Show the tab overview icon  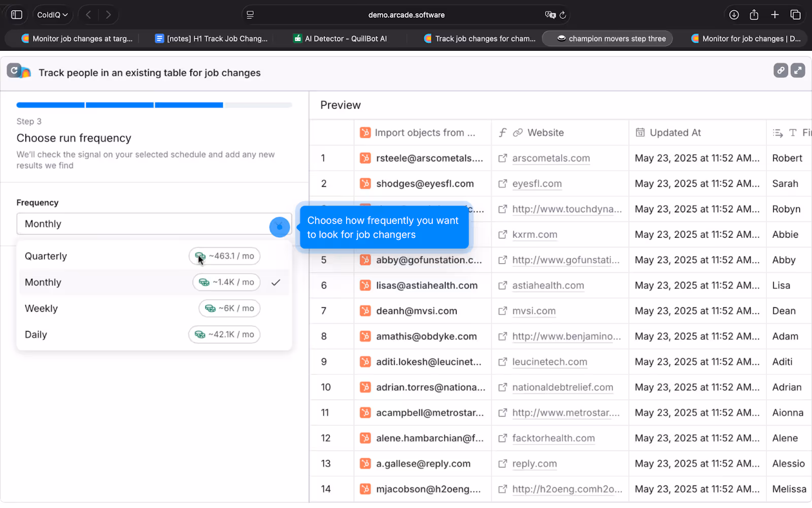pos(795,15)
